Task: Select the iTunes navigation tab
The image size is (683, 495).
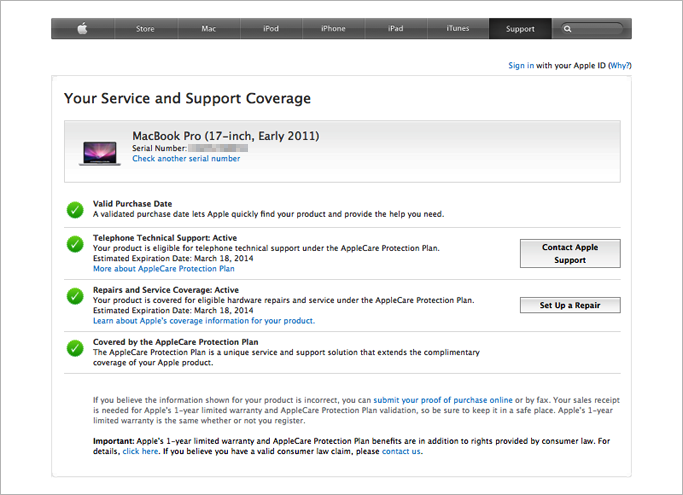Action: [x=458, y=29]
